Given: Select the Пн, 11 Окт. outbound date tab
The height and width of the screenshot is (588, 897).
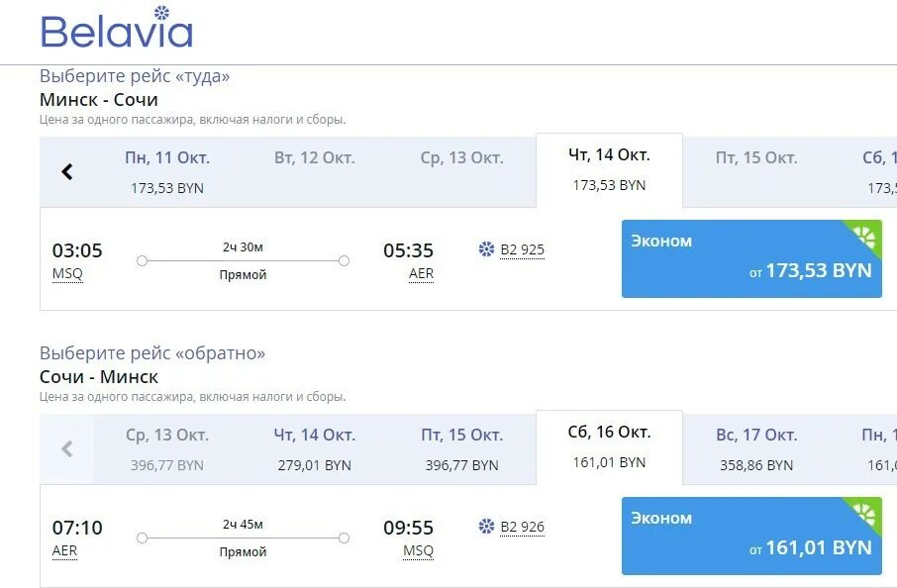Looking at the screenshot, I should click(x=167, y=171).
